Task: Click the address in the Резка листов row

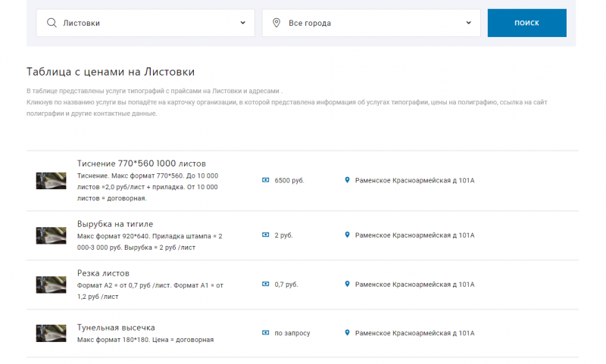Action: 414,285
